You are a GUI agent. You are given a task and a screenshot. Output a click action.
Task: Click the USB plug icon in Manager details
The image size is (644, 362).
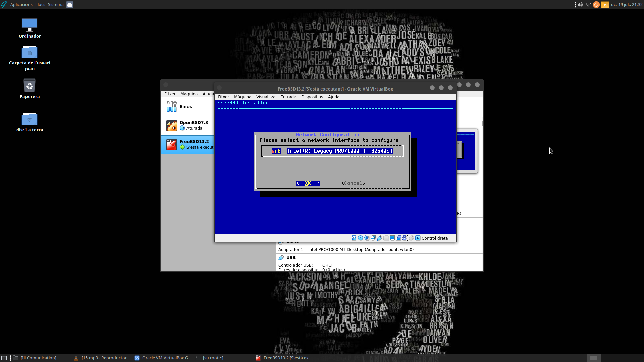281,258
